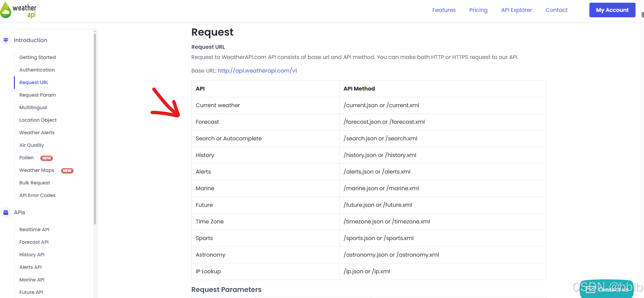
Task: Go to the Multilingual section
Action: (33, 107)
